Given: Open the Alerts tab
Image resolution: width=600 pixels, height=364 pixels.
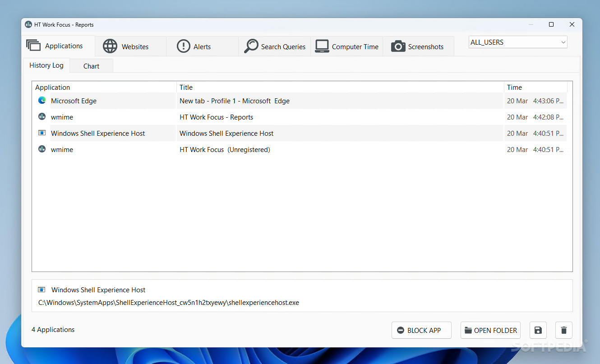Looking at the screenshot, I should pos(202,46).
